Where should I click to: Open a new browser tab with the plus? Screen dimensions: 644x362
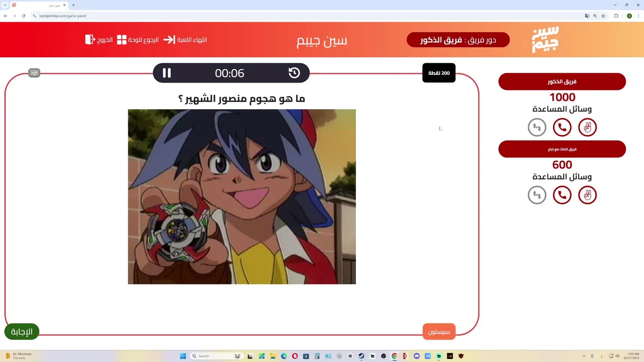[73, 5]
